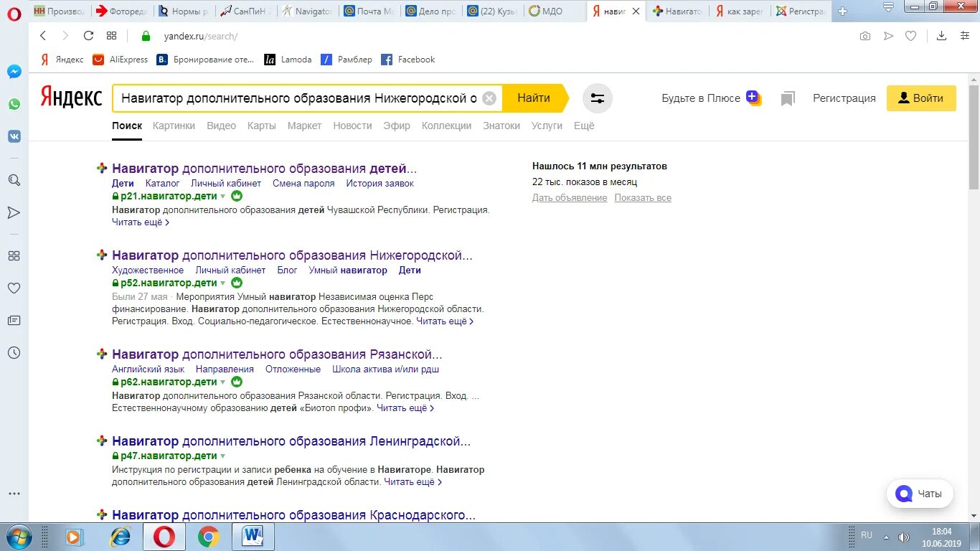
Task: Open the Facebook bookmark
Action: pos(408,60)
